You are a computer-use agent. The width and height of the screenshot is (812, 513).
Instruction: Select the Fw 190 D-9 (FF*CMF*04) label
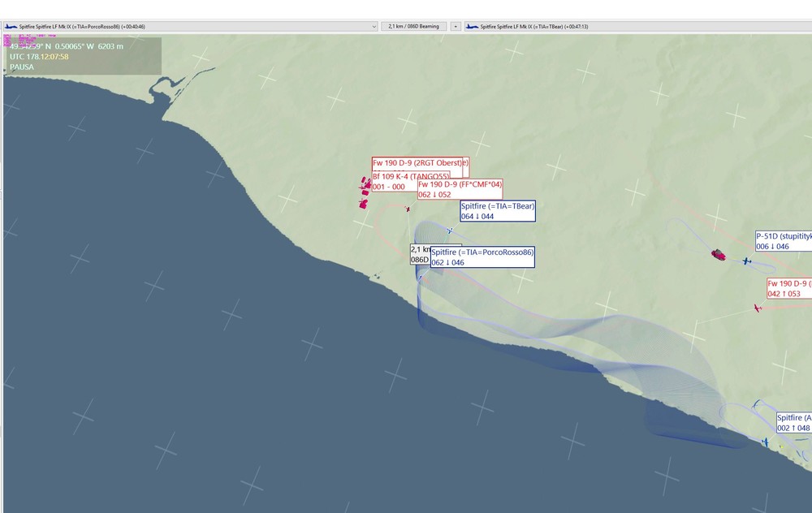coord(460,189)
